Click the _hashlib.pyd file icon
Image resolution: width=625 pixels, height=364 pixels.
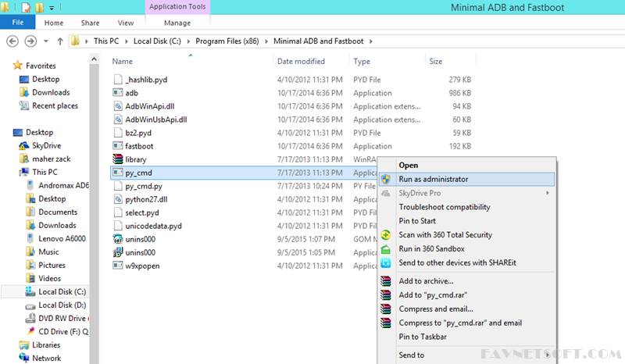coord(118,80)
